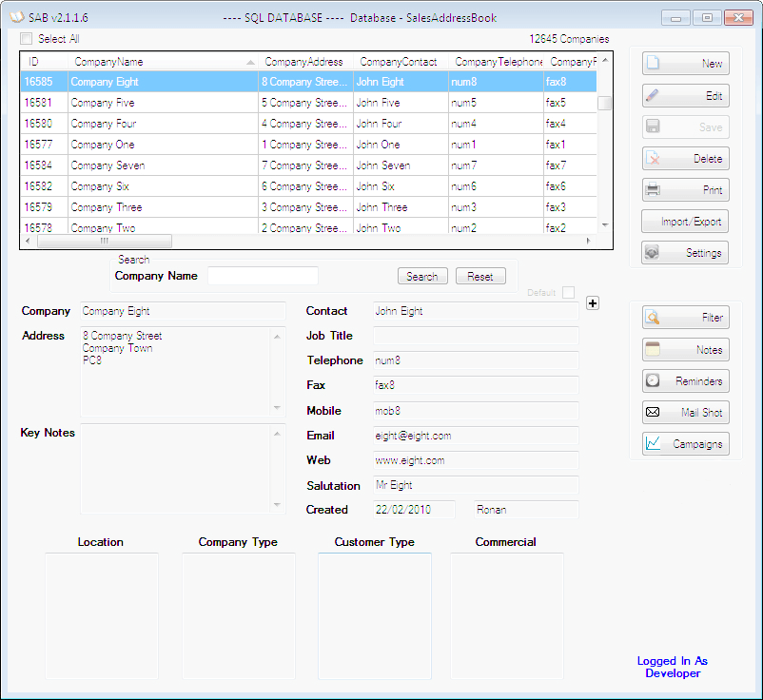Click the Settings gear icon
763x700 pixels.
(x=652, y=252)
